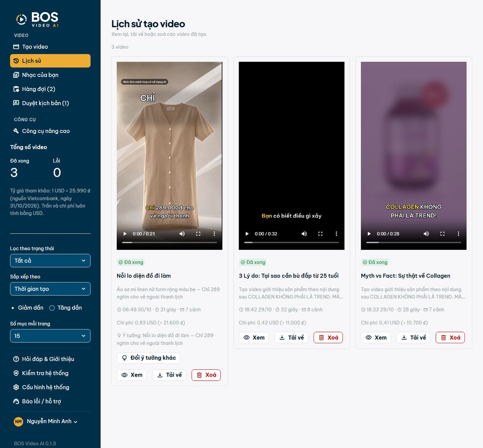Click the BOS Video AI logo
Viewport: 483px width, 448px height.
(x=37, y=19)
